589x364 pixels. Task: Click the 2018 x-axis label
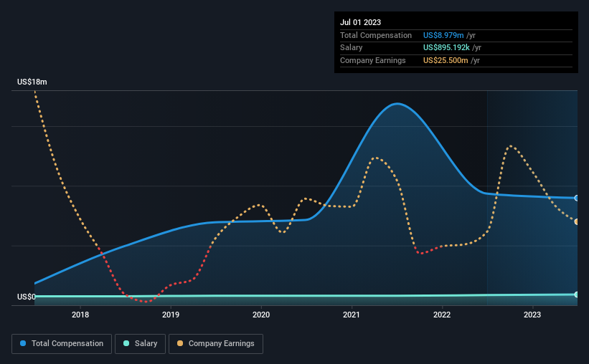(80, 315)
